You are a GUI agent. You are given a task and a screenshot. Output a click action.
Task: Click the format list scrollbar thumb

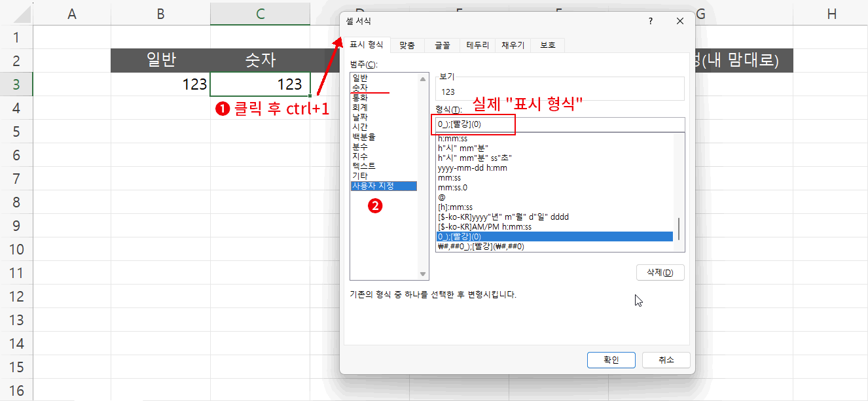coord(679,229)
